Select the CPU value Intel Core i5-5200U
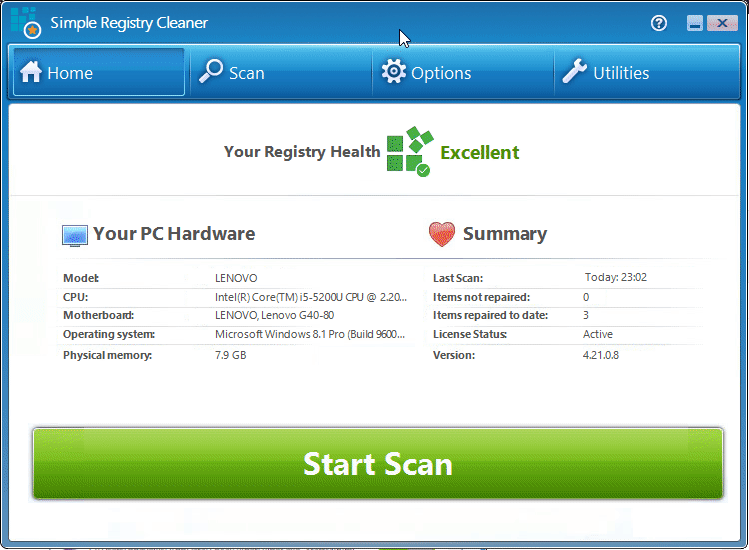 click(x=310, y=297)
